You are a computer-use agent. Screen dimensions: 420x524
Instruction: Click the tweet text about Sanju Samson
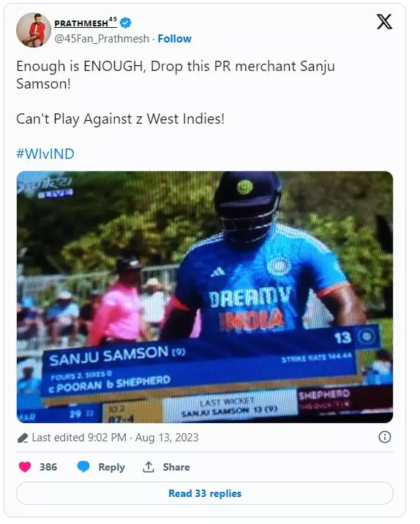176,75
